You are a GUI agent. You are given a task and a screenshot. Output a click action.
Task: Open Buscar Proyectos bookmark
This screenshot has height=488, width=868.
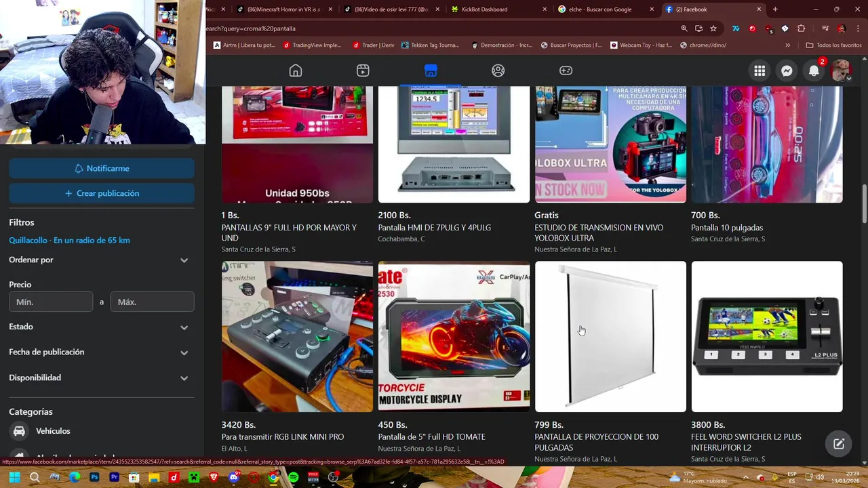[572, 45]
